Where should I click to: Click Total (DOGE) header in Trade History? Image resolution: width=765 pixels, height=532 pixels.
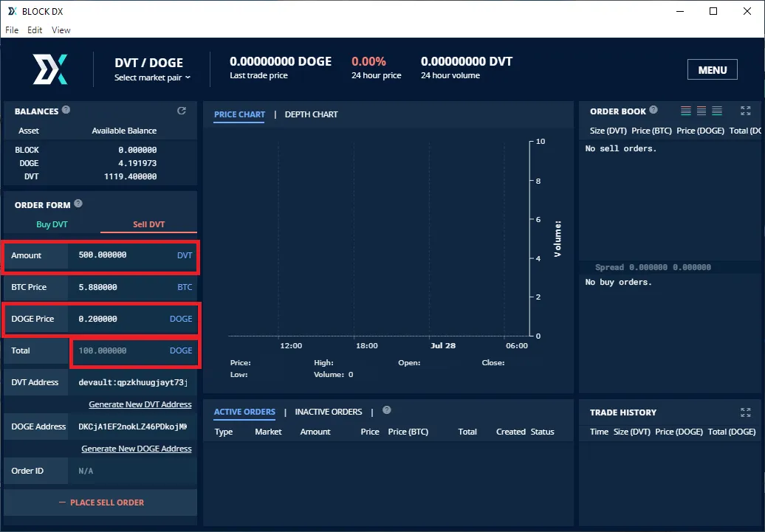pos(732,432)
